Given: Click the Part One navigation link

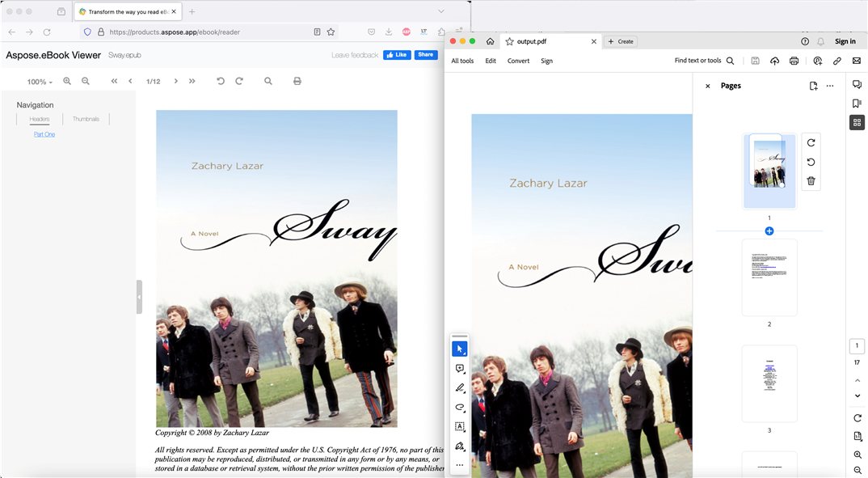Looking at the screenshot, I should [x=44, y=133].
